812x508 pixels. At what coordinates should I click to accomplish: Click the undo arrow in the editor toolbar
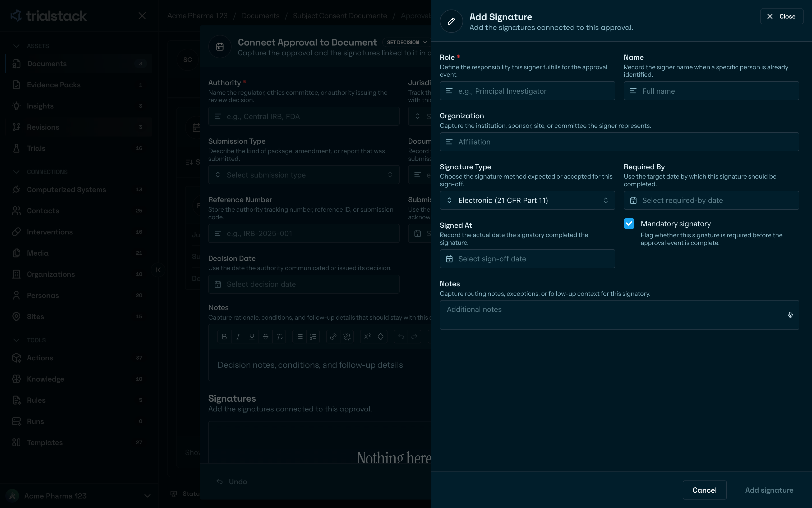point(401,337)
